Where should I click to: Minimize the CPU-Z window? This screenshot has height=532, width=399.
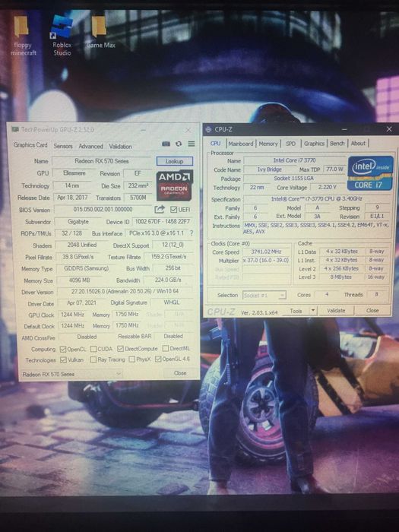point(344,129)
